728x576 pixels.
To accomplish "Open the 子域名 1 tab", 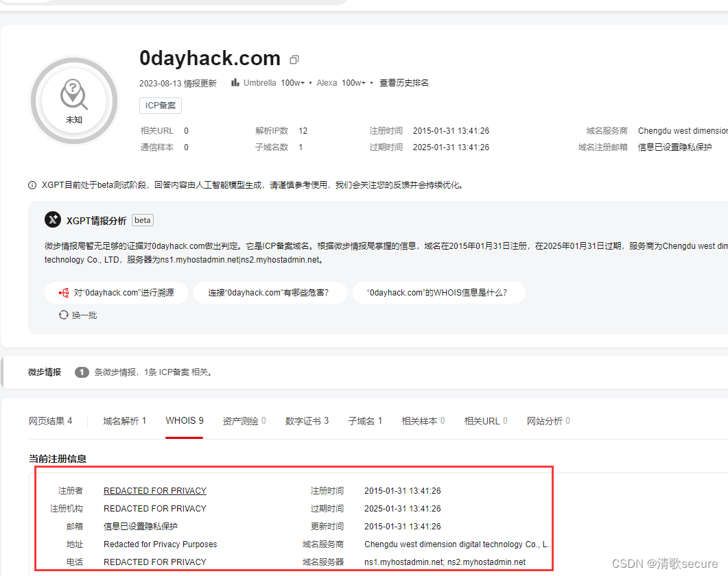I will 366,421.
